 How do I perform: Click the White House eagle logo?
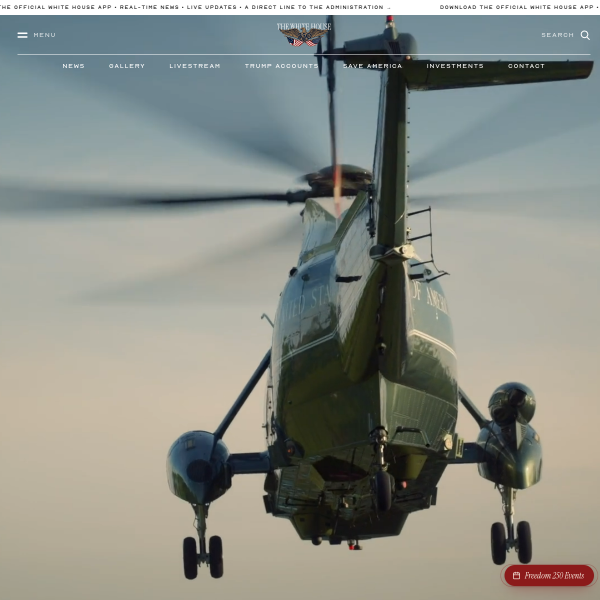[x=304, y=34]
